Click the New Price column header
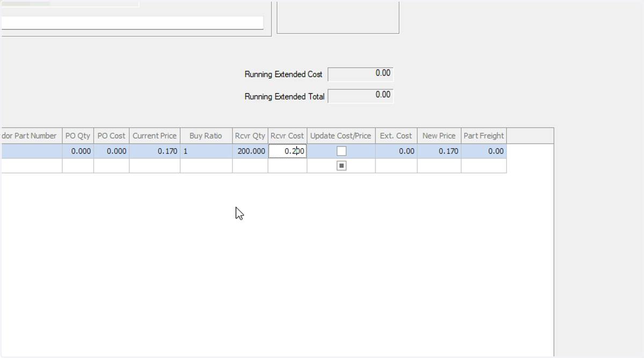 click(x=439, y=136)
